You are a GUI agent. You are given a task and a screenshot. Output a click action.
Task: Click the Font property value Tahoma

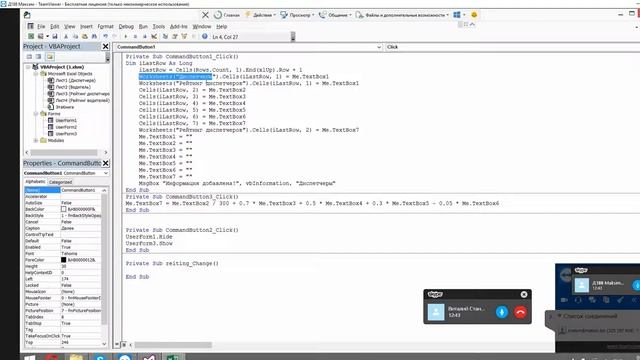(80, 253)
